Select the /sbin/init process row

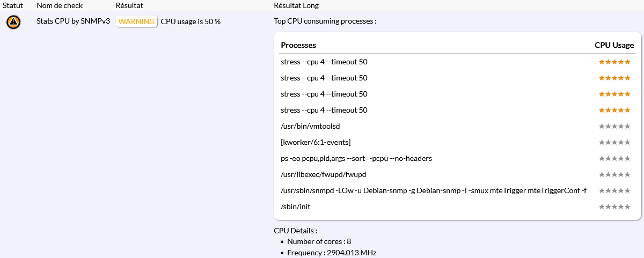click(296, 207)
